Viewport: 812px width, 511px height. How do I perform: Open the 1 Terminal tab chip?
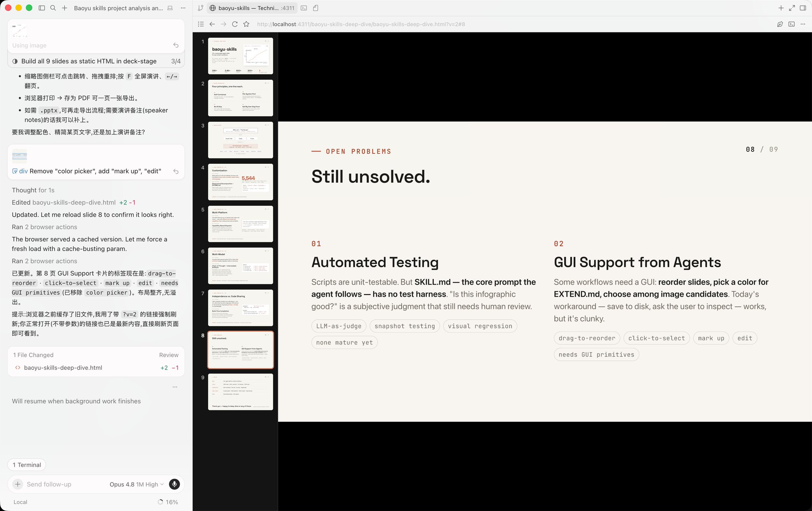[x=27, y=465]
